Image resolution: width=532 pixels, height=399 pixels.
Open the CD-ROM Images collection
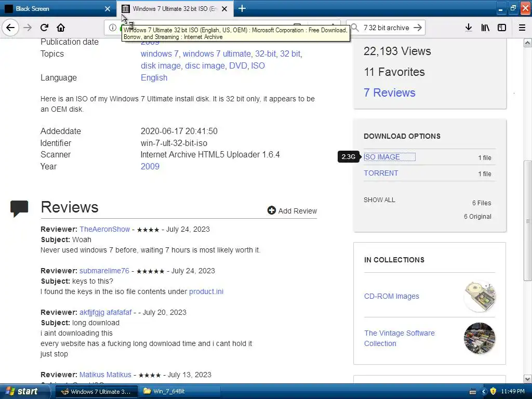pyautogui.click(x=392, y=296)
